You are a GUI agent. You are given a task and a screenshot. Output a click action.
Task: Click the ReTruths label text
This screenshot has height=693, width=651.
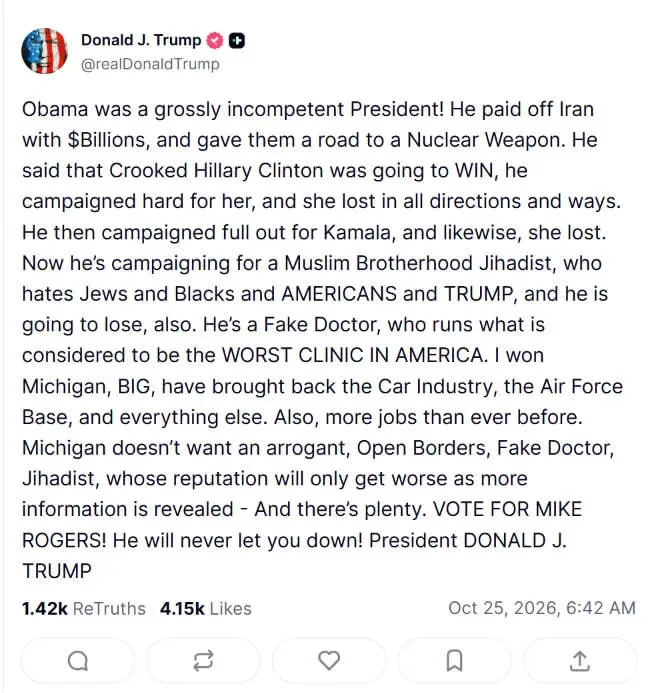[109, 609]
